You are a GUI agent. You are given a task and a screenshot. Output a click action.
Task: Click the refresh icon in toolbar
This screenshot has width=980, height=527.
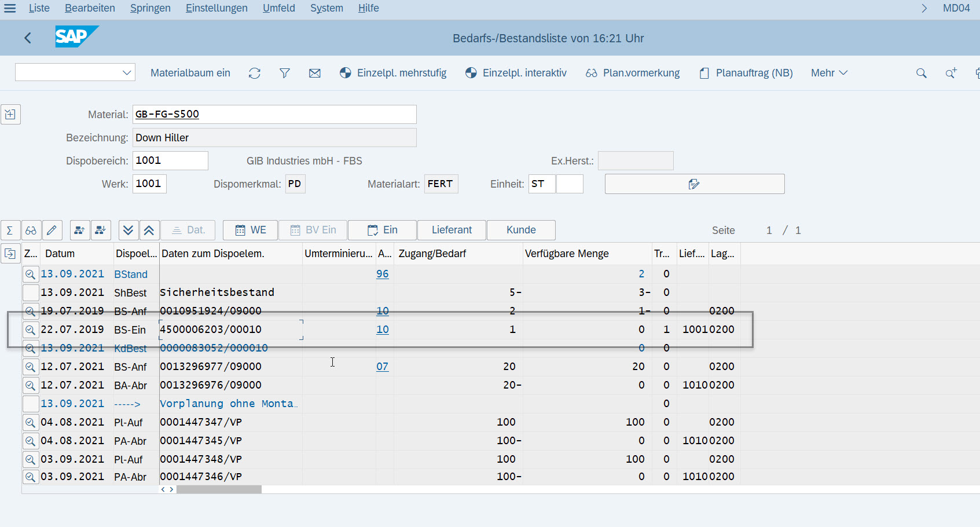click(x=255, y=73)
